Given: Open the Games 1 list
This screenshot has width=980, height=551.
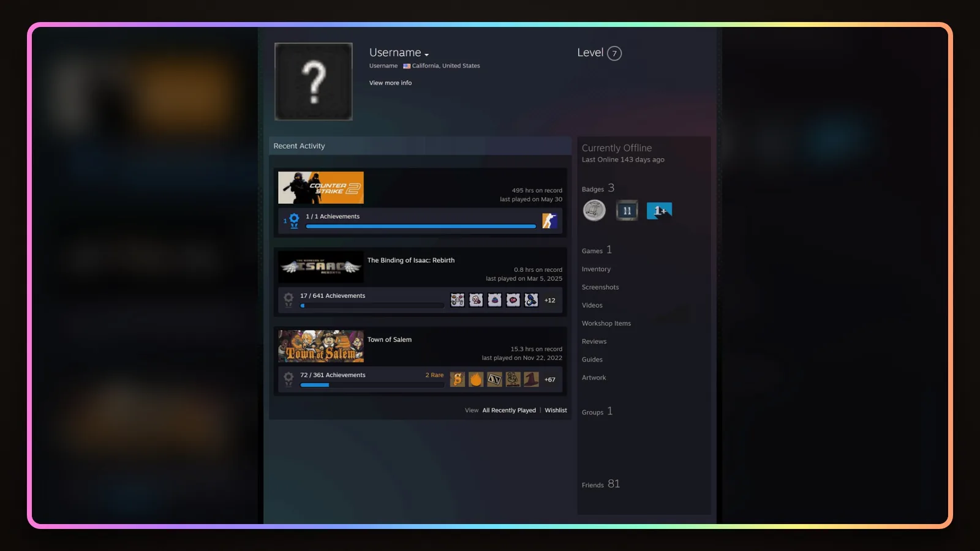Looking at the screenshot, I should click(597, 250).
